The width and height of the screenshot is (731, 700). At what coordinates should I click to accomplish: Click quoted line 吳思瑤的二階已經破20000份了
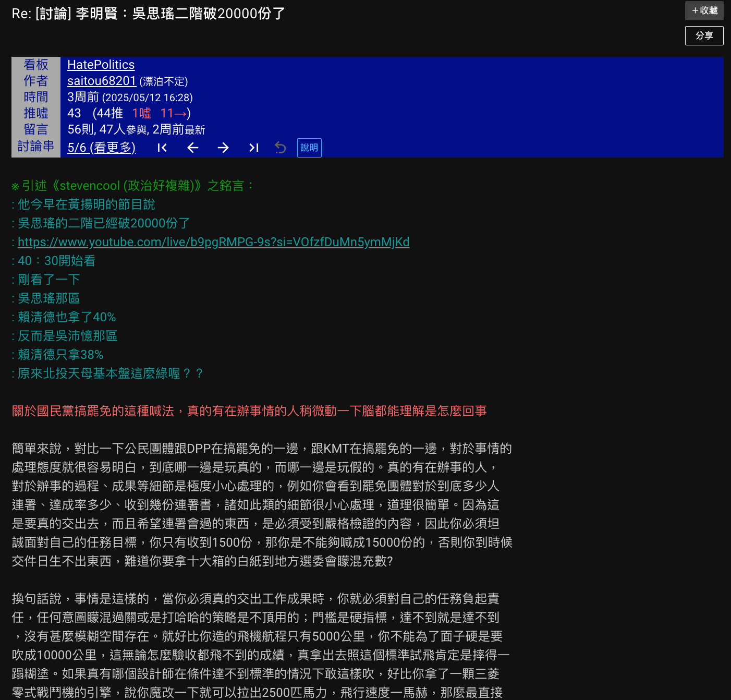point(101,223)
